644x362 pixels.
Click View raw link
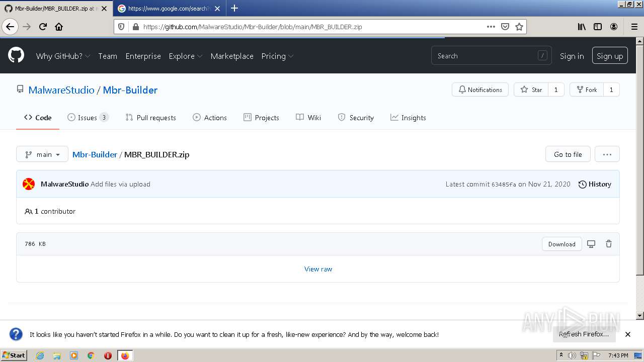coord(318,269)
